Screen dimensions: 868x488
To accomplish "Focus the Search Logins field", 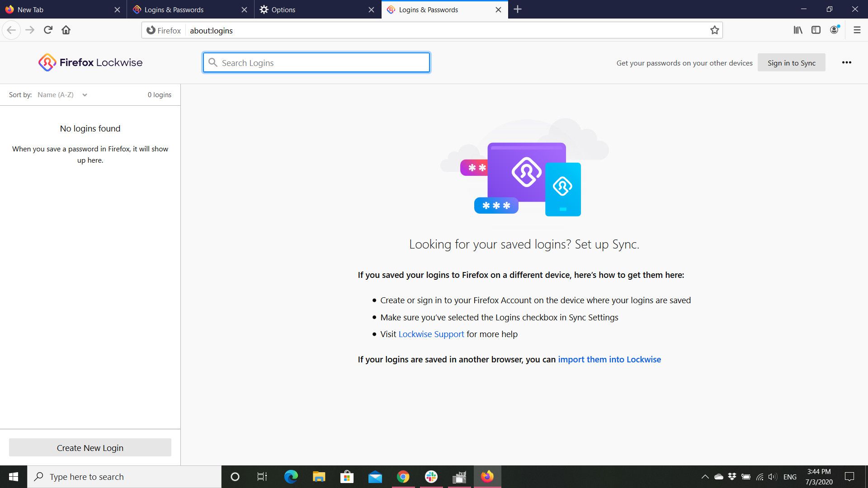I will pos(316,62).
